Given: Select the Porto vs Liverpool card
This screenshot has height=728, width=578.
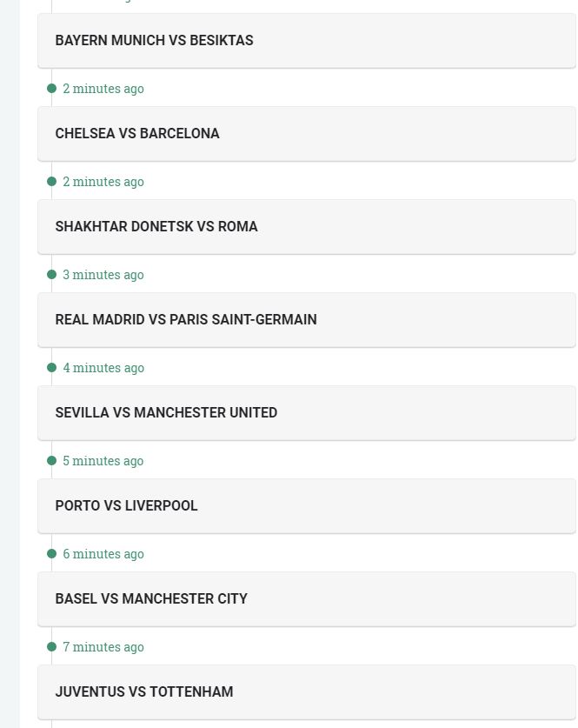Looking at the screenshot, I should click(x=127, y=505).
